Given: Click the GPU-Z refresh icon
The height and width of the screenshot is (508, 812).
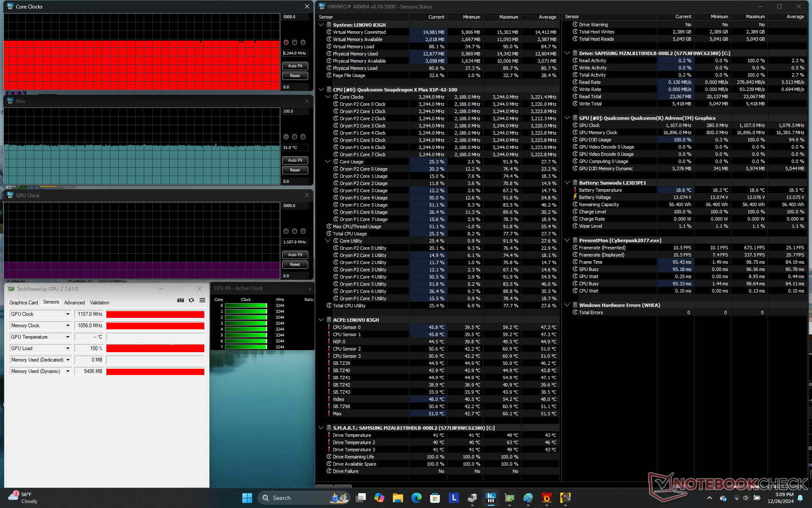Looking at the screenshot, I should (x=192, y=300).
